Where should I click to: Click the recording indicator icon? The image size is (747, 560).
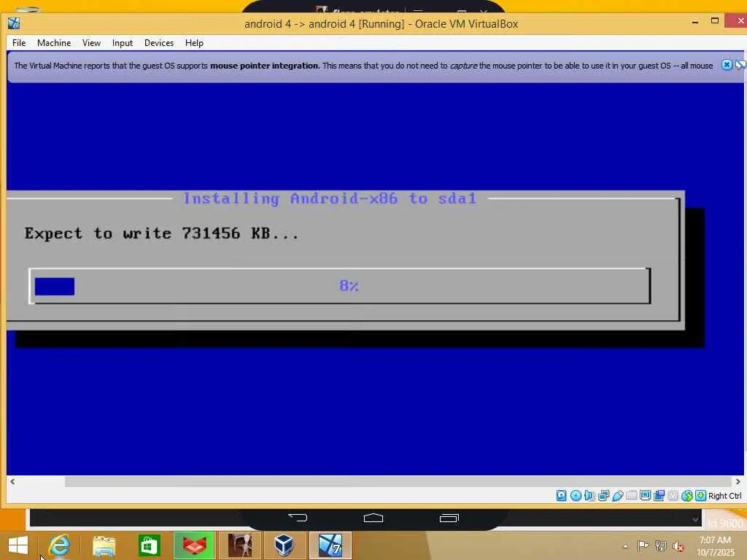point(659,496)
